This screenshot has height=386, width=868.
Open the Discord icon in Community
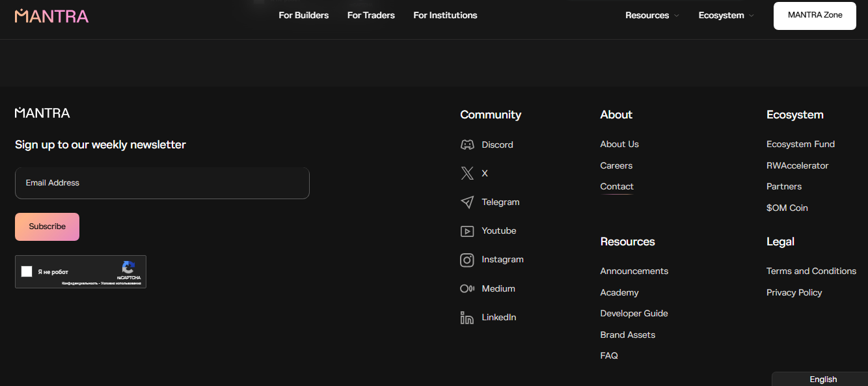coord(467,145)
